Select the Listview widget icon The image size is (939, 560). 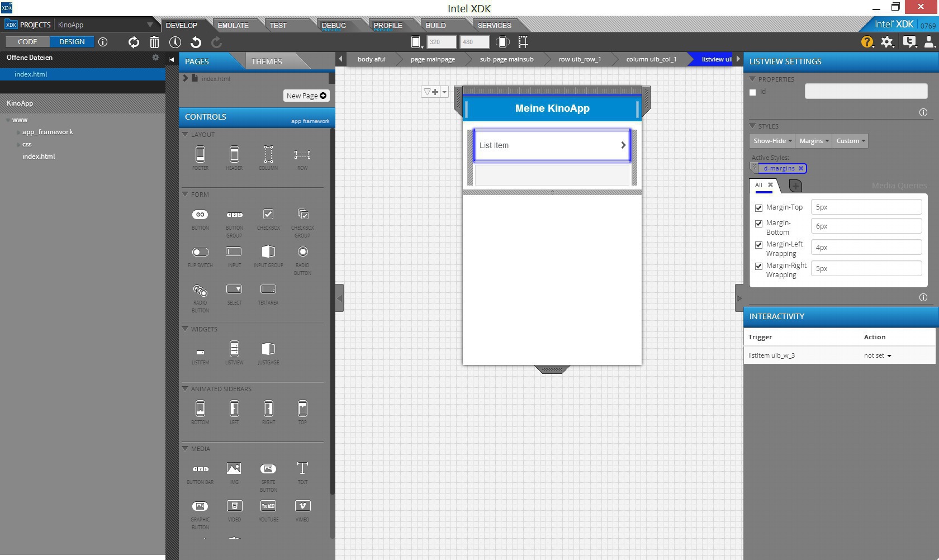tap(234, 349)
